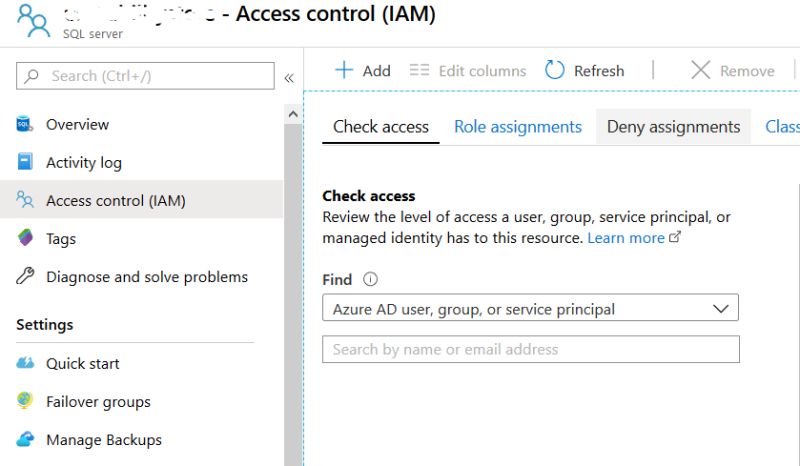Click the Settings section heading
800x466 pixels.
coord(44,325)
